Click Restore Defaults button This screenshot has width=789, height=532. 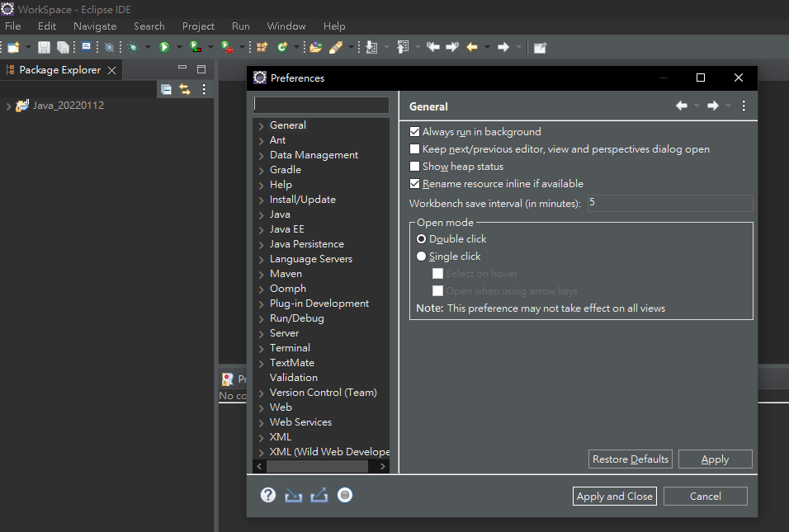tap(630, 459)
